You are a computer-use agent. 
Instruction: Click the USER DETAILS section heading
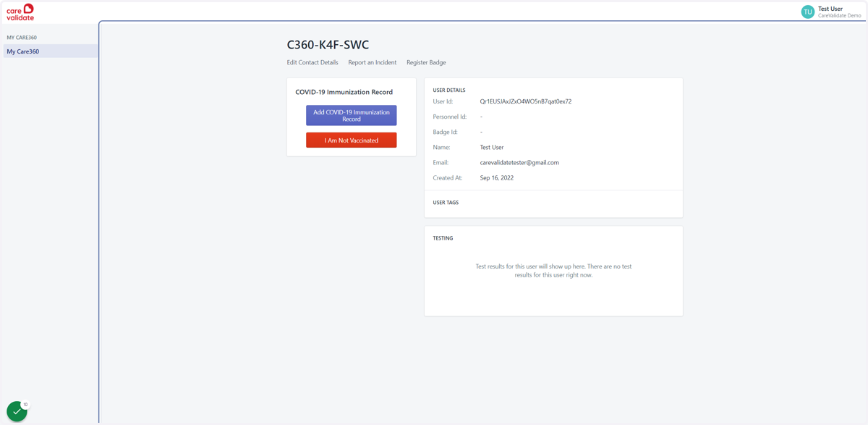click(449, 91)
